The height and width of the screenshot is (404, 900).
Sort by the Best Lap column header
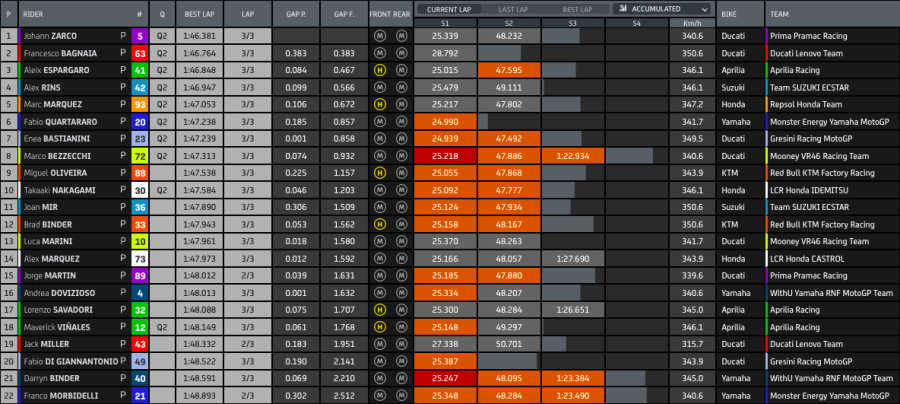[199, 14]
